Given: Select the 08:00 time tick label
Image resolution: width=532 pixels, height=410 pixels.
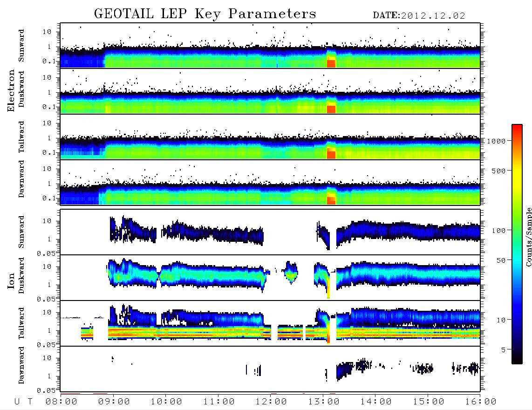Looking at the screenshot, I should pyautogui.click(x=61, y=402).
